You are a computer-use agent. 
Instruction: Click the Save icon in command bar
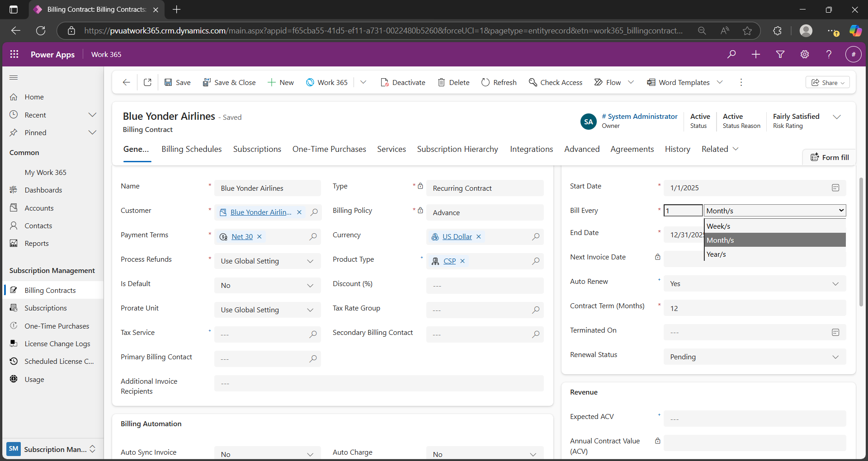coord(168,82)
